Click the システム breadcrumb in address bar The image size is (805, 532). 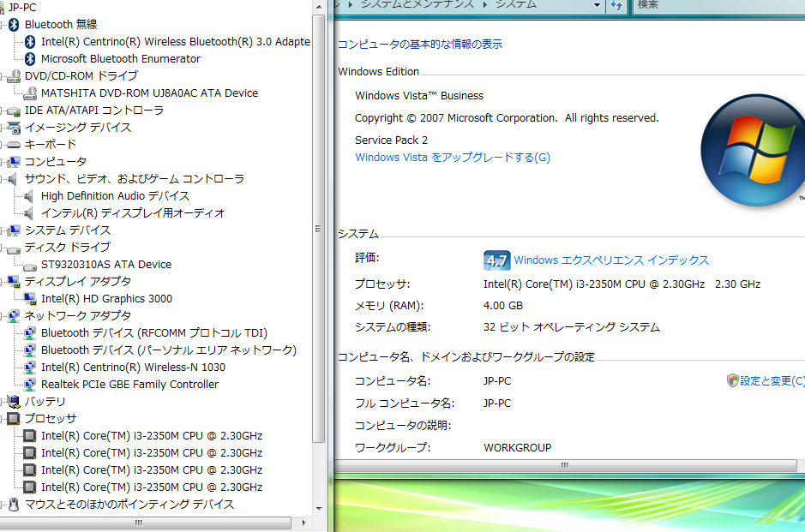(515, 4)
